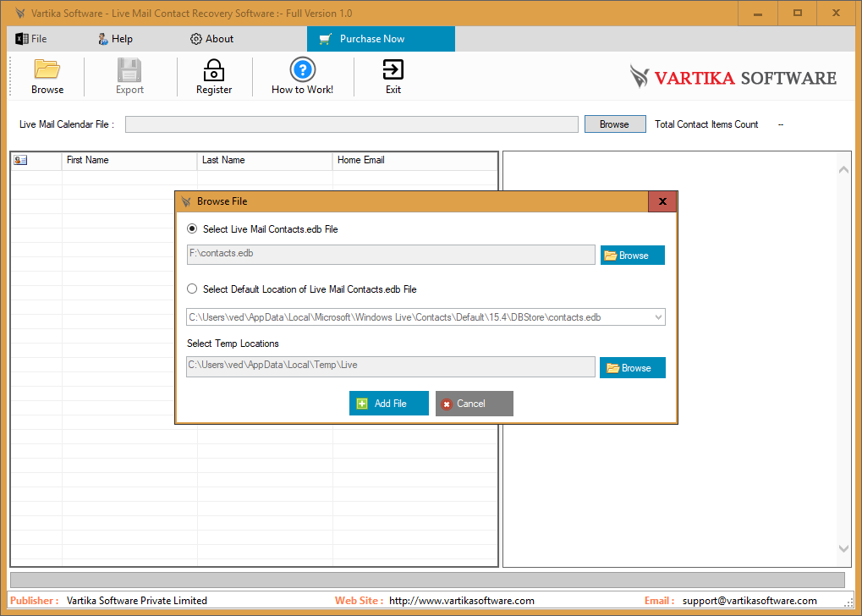Click the http://www.vartikasoftware.com website link
Screen dimensions: 862x616
click(x=461, y=601)
